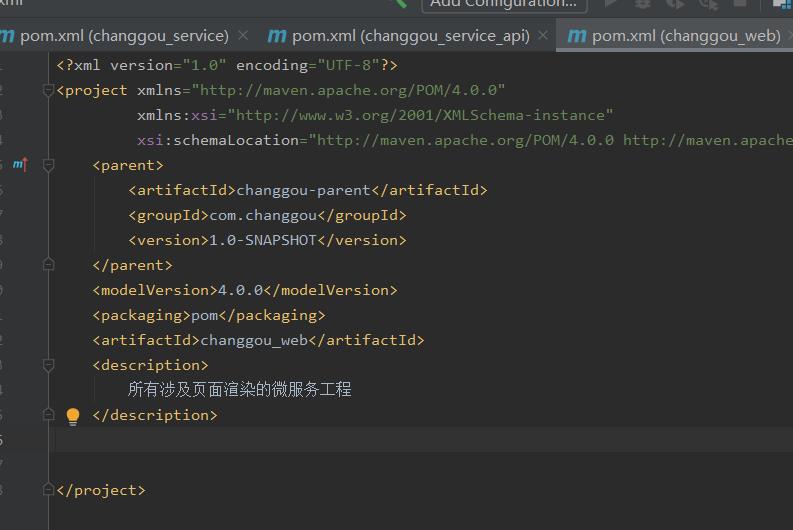Screen dimensions: 793x530
Task: Click the Maven icon on changgou_web tab
Action: coord(577,36)
